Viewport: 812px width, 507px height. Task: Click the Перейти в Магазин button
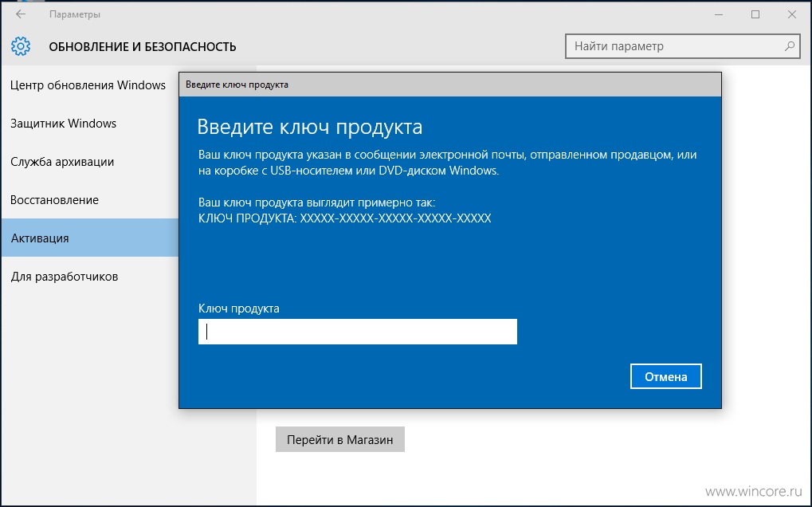pos(339,440)
